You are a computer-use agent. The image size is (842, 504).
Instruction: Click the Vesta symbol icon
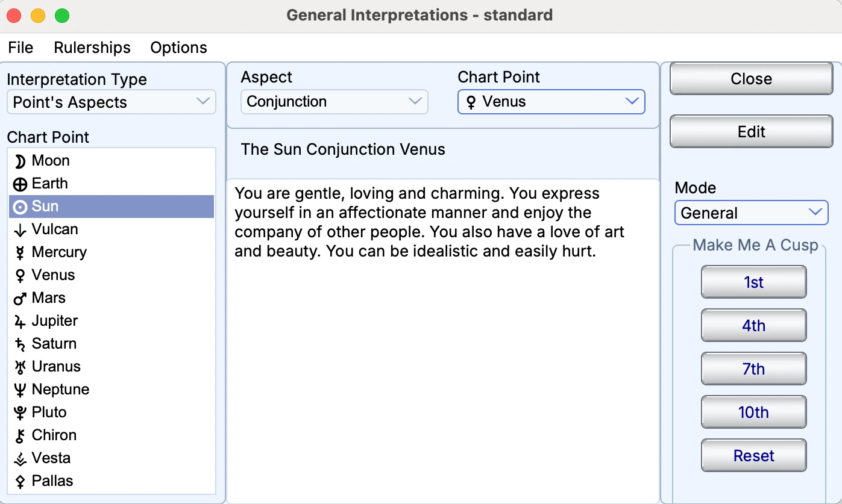[x=20, y=458]
